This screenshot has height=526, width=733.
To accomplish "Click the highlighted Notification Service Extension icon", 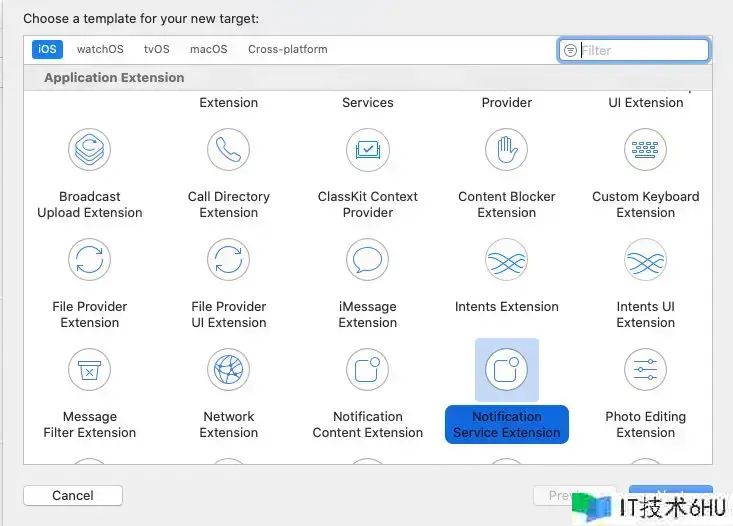I will [x=506, y=370].
